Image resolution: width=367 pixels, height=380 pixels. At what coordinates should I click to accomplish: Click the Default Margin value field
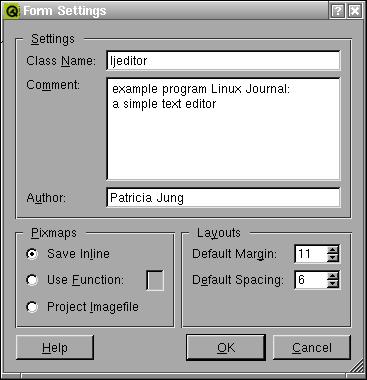point(310,254)
